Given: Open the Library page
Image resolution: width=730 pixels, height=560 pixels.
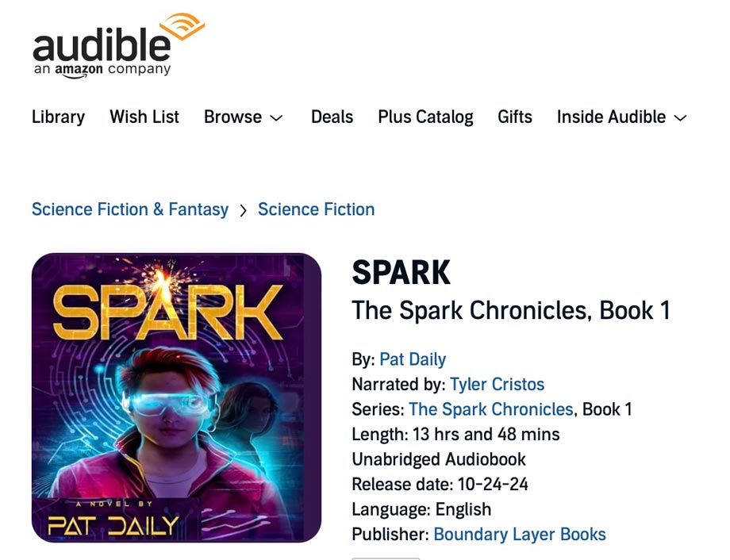Looking at the screenshot, I should (x=58, y=117).
